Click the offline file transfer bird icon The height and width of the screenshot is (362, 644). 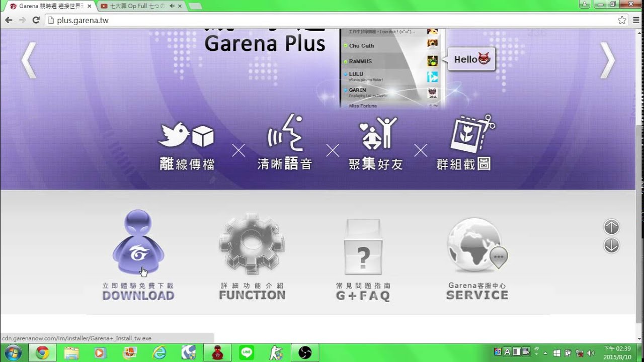186,136
